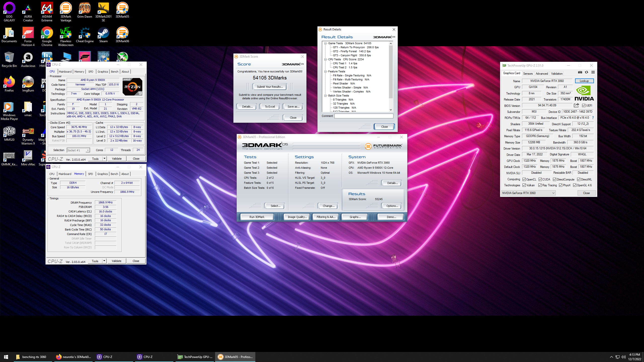The width and height of the screenshot is (644, 362).
Task: Click Image Quality button in 3DMark05
Action: point(297,217)
